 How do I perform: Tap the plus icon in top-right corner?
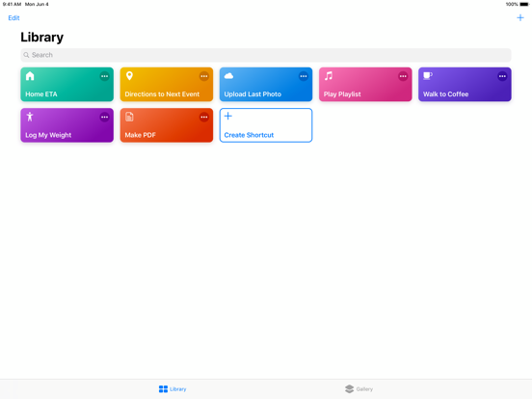[x=520, y=17]
